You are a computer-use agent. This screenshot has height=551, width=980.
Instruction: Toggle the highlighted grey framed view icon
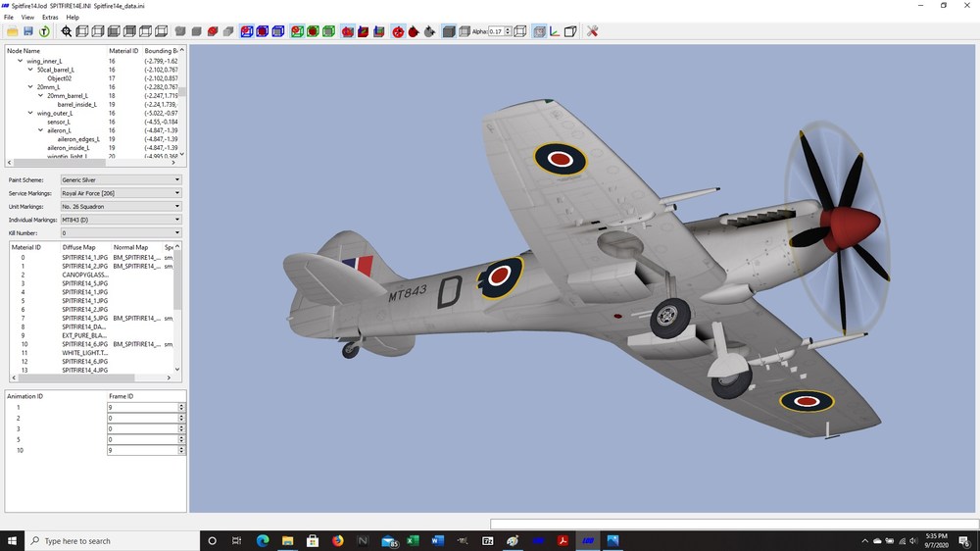pyautogui.click(x=539, y=31)
